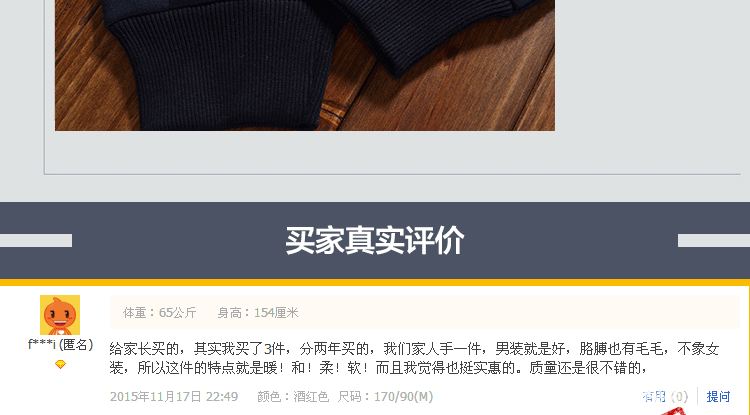The image size is (750, 415).
Task: Click the 身高：154厘米 label
Action: pyautogui.click(x=258, y=313)
